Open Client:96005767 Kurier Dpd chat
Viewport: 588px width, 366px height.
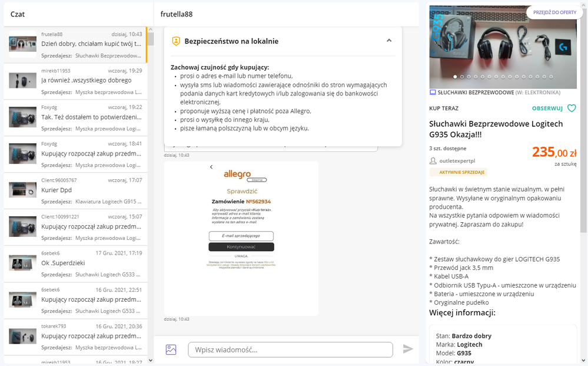[75, 190]
